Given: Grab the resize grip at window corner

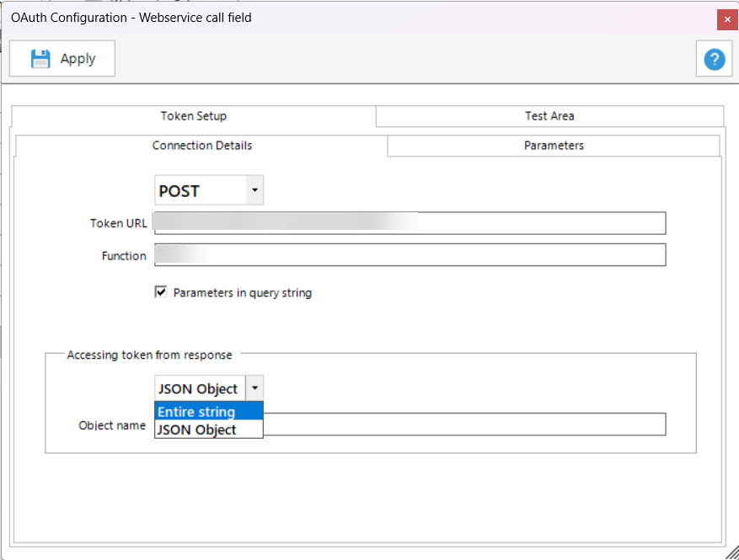Looking at the screenshot, I should tap(731, 552).
